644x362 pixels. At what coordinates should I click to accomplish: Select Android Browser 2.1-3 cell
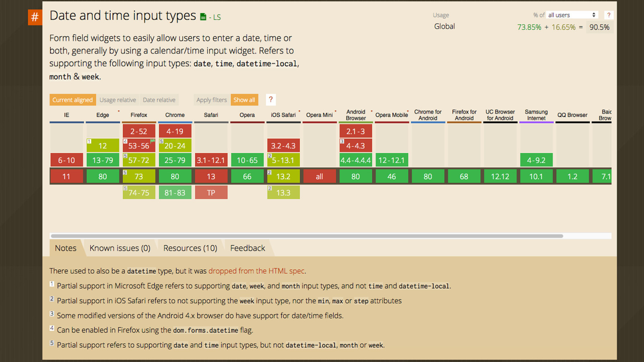356,131
